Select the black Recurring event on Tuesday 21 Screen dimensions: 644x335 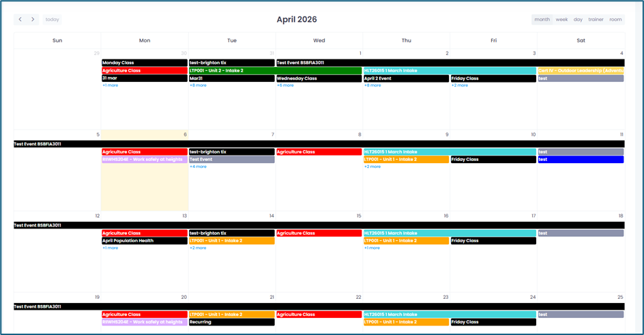coord(231,322)
